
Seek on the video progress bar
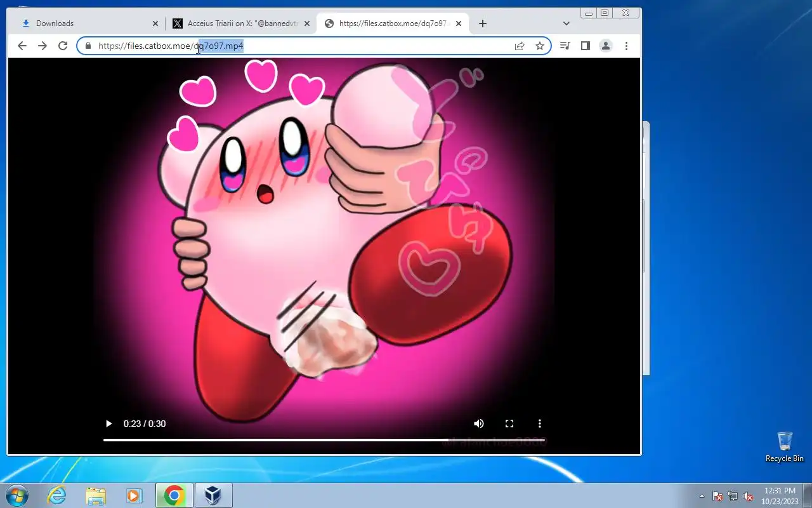point(324,439)
